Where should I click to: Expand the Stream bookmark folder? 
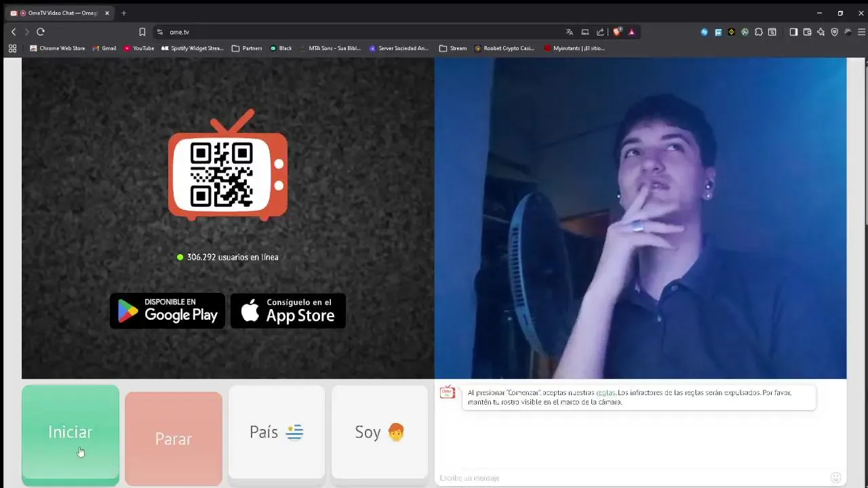(453, 48)
